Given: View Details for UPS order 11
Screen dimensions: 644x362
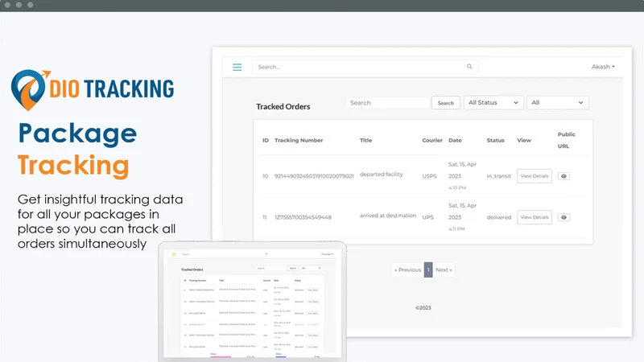Looking at the screenshot, I should tap(535, 217).
